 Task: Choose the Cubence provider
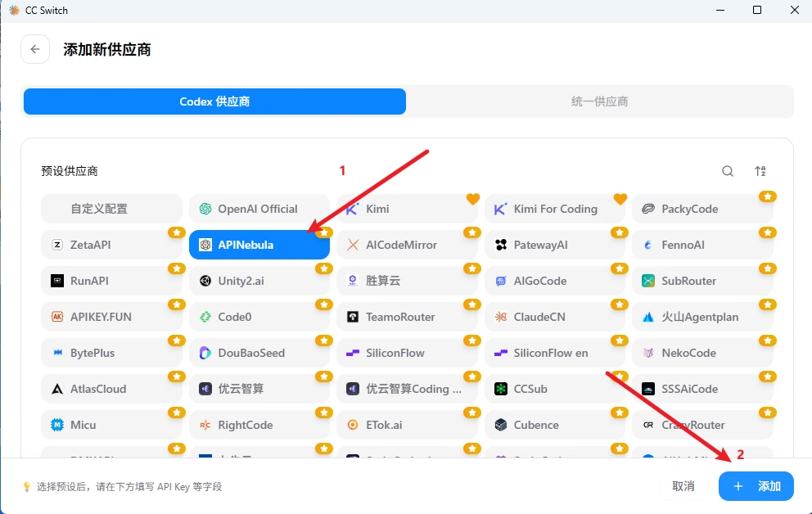(x=555, y=425)
